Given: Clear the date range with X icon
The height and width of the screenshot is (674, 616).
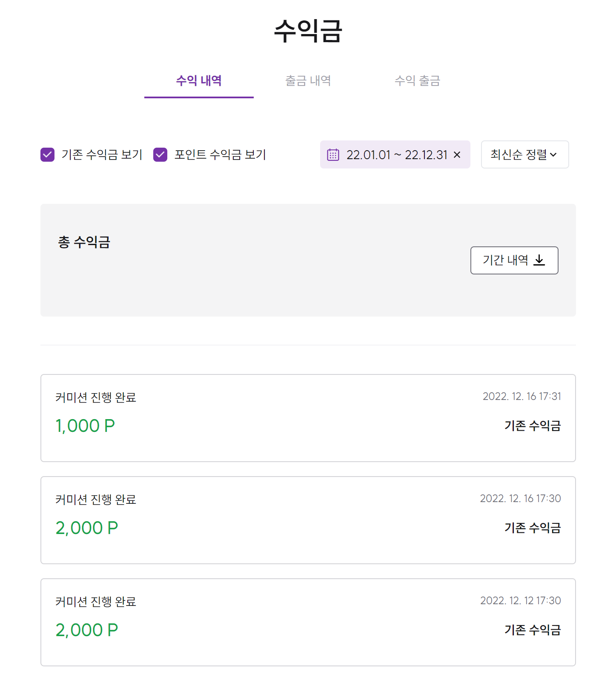Looking at the screenshot, I should pos(457,154).
